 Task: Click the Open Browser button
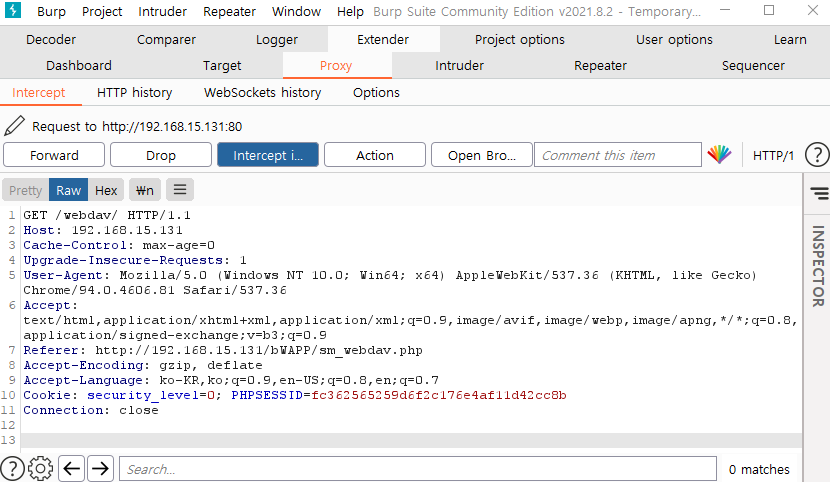482,155
